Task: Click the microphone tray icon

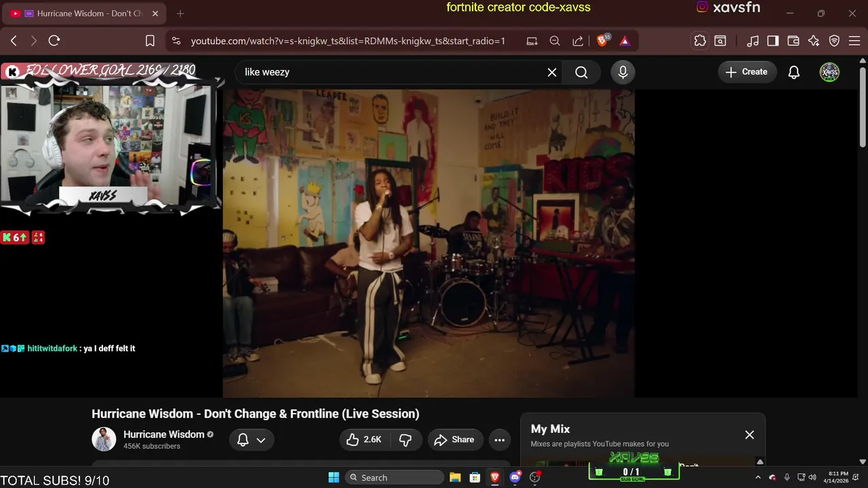Action: (787, 477)
